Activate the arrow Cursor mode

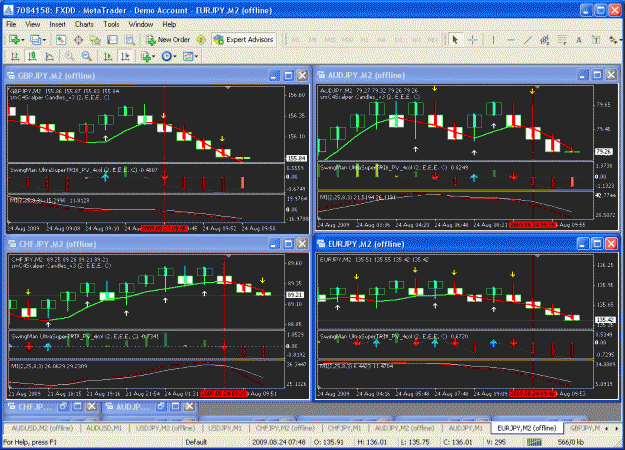click(455, 39)
